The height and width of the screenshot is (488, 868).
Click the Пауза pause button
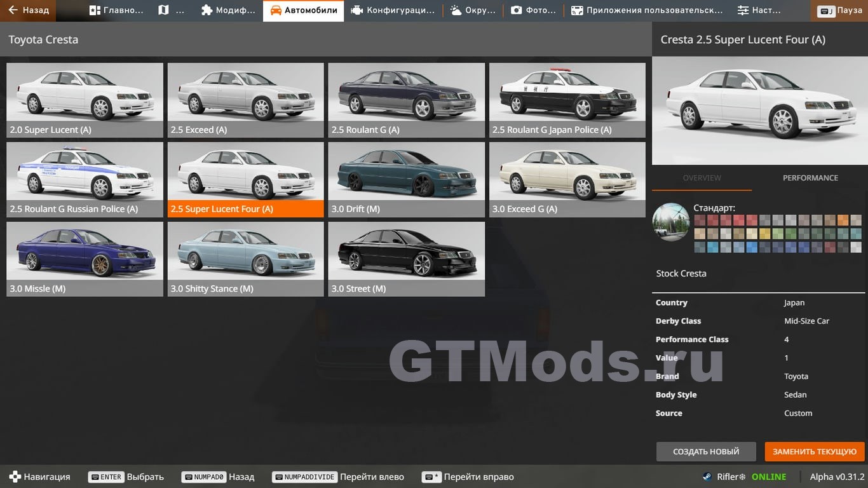click(x=840, y=10)
